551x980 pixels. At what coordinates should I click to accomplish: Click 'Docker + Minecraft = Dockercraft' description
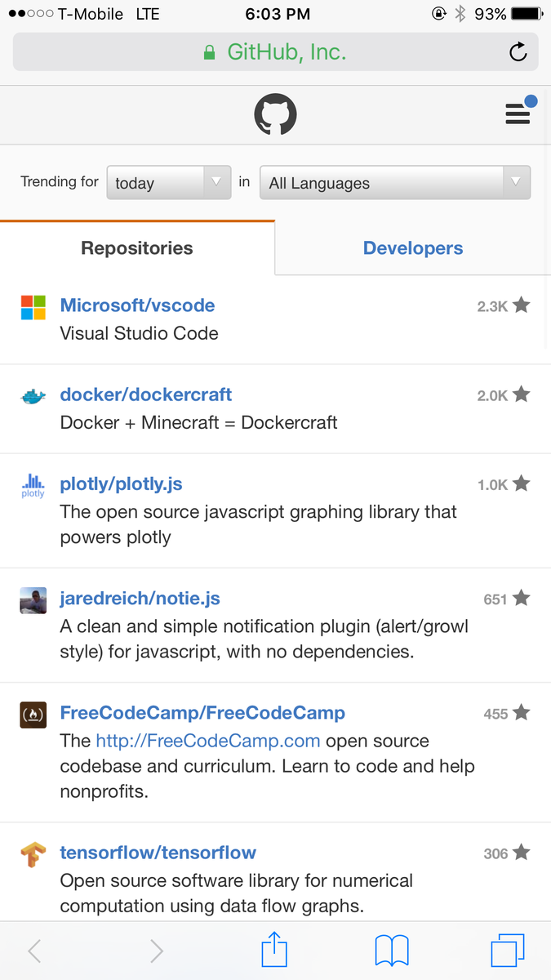point(198,422)
